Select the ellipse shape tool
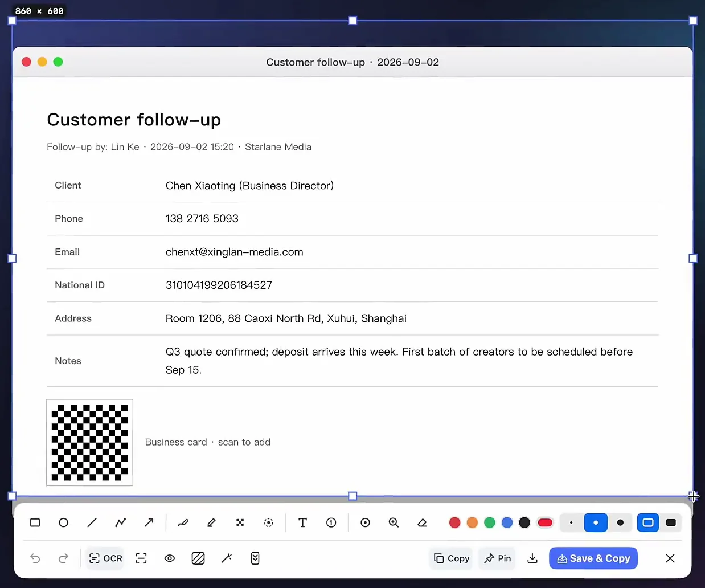Screen dimensions: 705x588 click(x=63, y=522)
